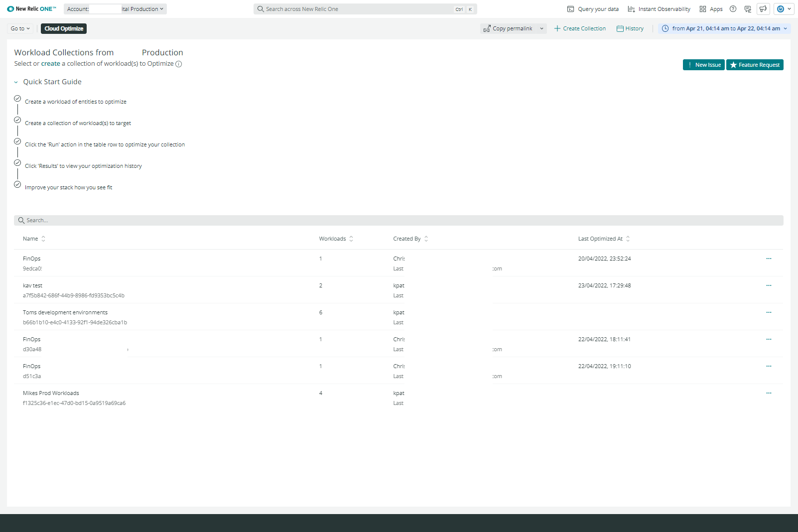The width and height of the screenshot is (798, 532).
Task: Click the 22/04/2022, 19:11:10 timestamp
Action: (604, 367)
